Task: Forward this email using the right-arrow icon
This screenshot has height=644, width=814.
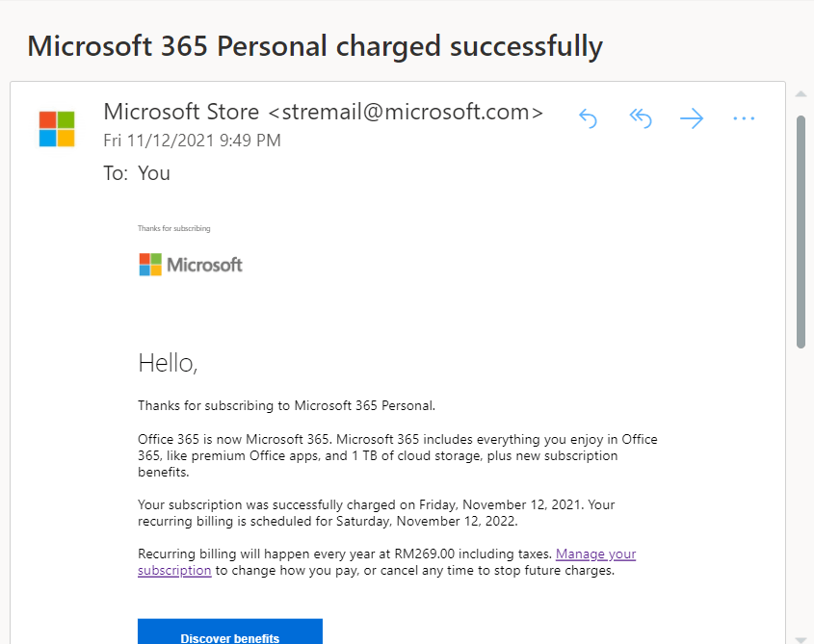Action: click(692, 118)
